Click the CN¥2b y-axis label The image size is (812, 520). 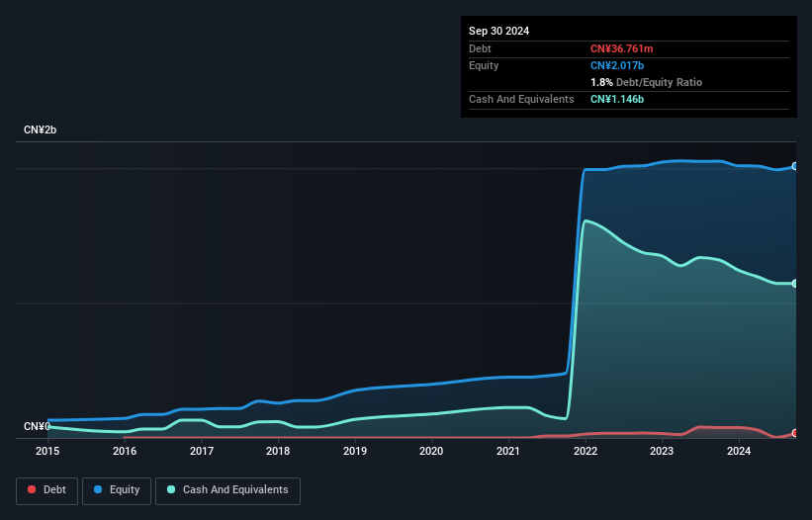40,130
